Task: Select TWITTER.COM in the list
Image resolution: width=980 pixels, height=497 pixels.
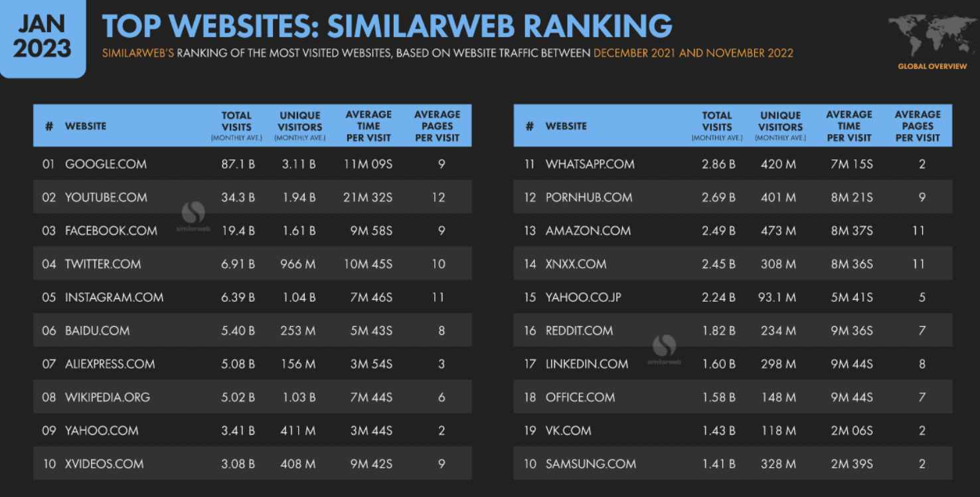Action: 103,264
